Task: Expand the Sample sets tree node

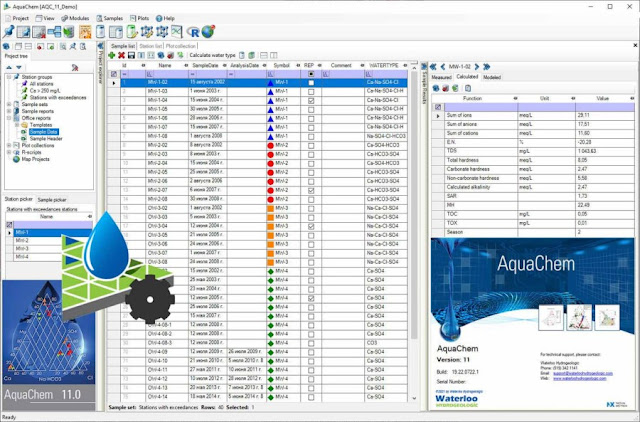Action: point(9,104)
